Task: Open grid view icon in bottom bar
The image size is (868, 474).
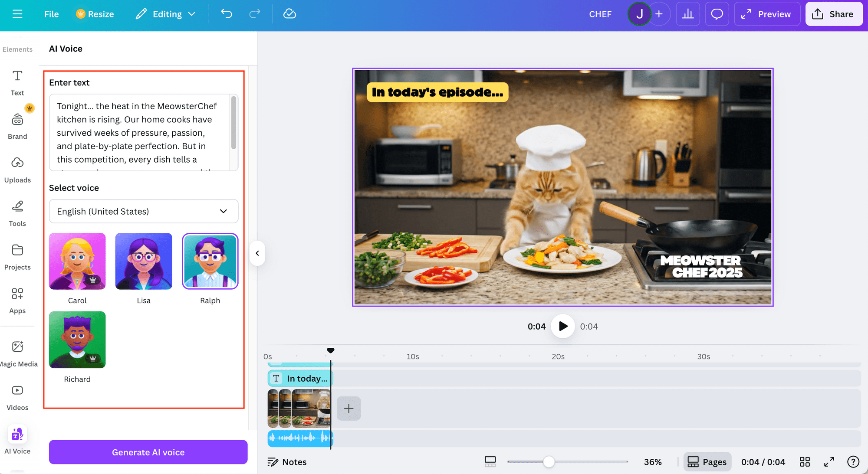Action: click(x=805, y=462)
